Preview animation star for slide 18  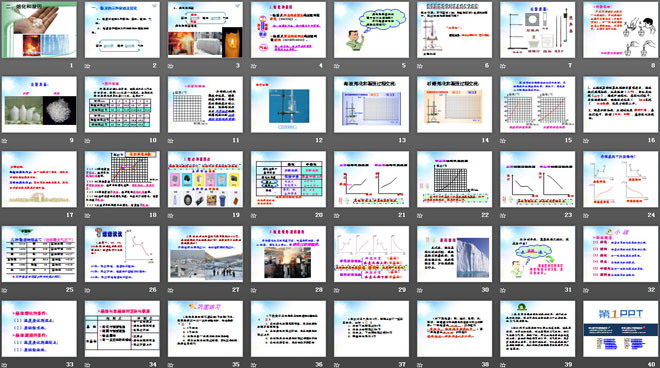tap(88, 215)
